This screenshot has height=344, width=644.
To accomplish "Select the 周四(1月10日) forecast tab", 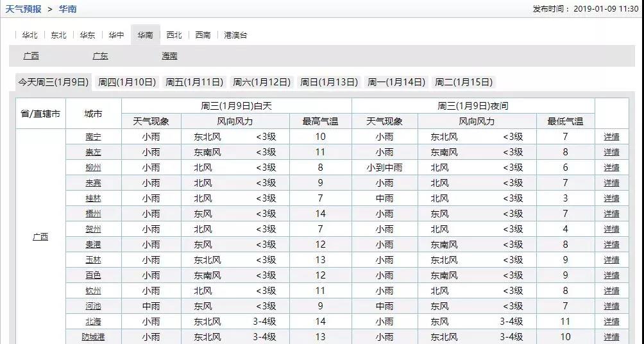I will pos(127,82).
